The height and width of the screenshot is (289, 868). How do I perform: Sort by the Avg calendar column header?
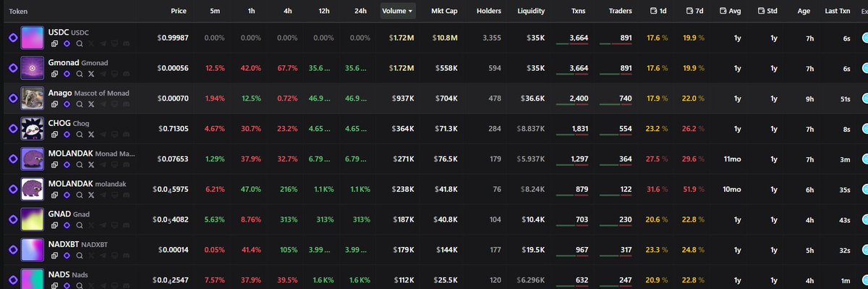731,11
